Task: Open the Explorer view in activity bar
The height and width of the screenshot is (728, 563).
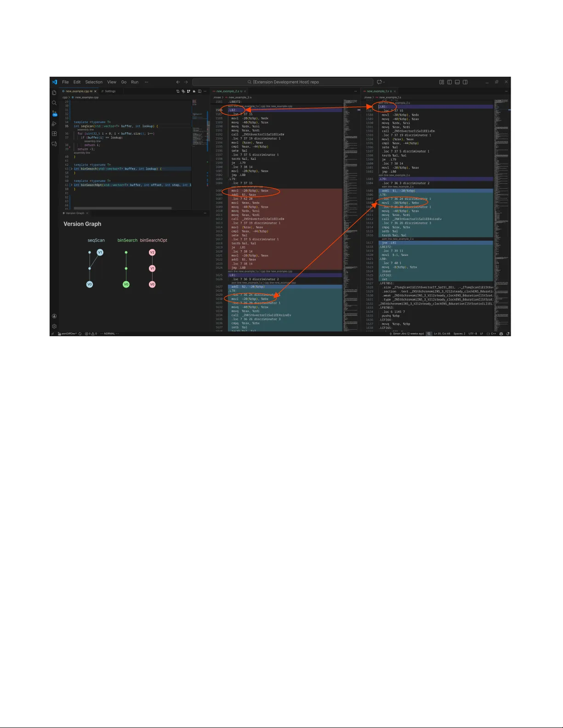Action: [54, 93]
